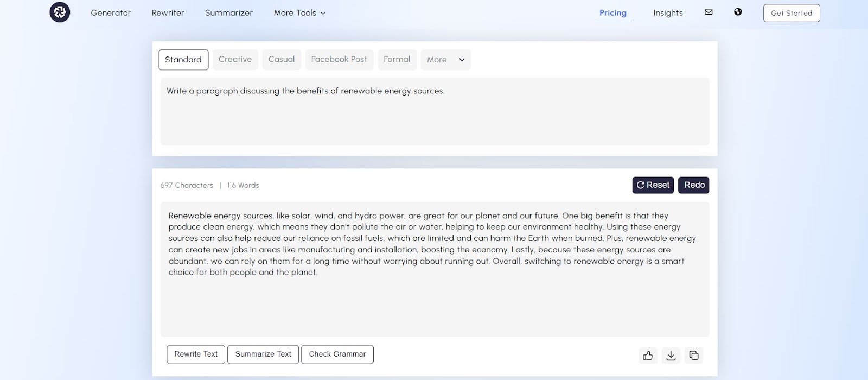Open the Rewriter tool
The image size is (868, 380).
[168, 13]
